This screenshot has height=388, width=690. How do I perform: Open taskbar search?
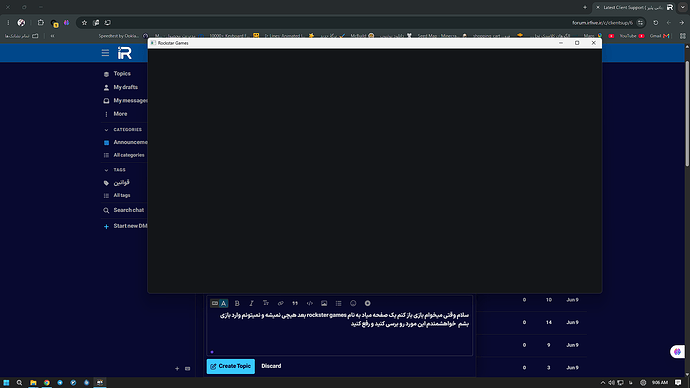coord(19,383)
